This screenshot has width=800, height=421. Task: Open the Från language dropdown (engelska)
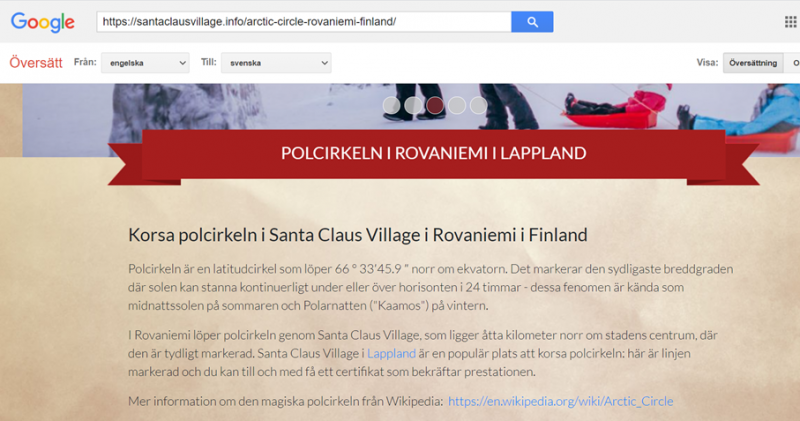(x=145, y=63)
